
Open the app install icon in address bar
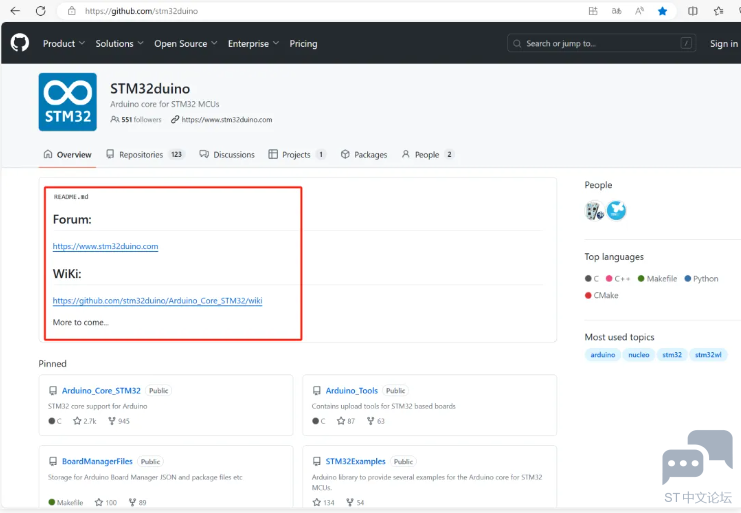pyautogui.click(x=593, y=11)
